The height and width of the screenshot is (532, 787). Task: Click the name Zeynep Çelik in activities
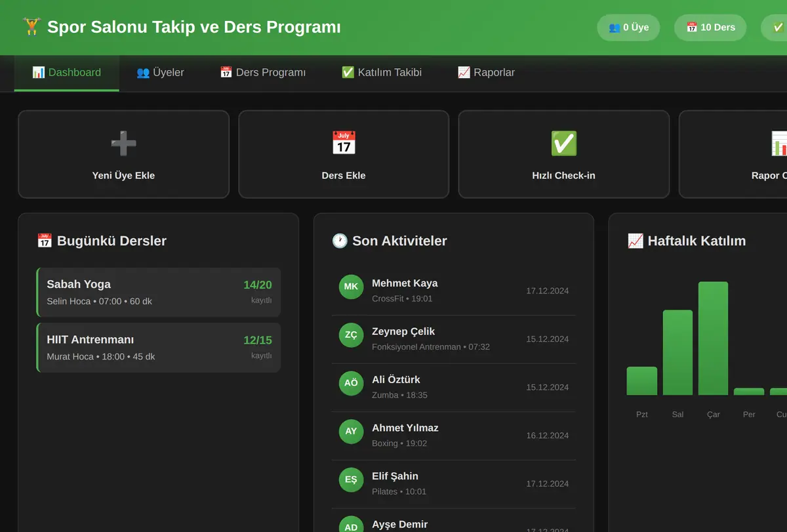point(403,332)
